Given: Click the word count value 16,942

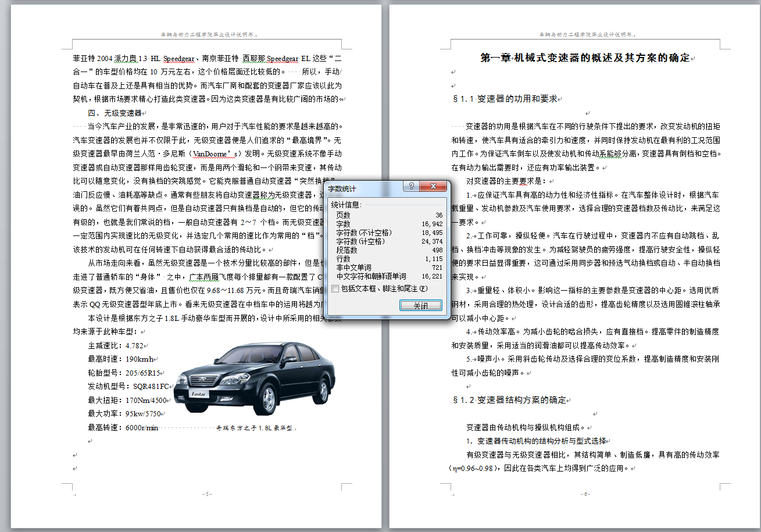Looking at the screenshot, I should point(431,224).
